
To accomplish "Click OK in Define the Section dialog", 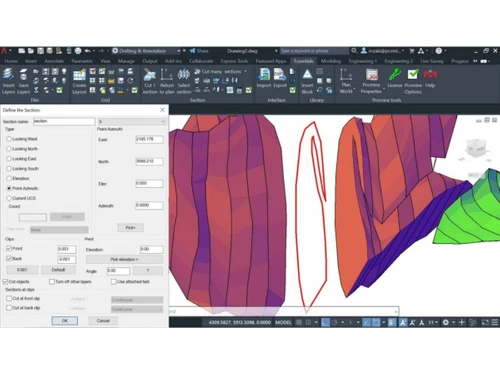I will tap(65, 321).
